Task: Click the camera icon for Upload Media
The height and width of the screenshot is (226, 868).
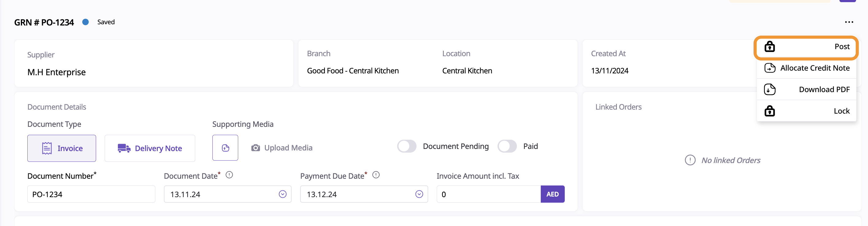Action: [256, 148]
